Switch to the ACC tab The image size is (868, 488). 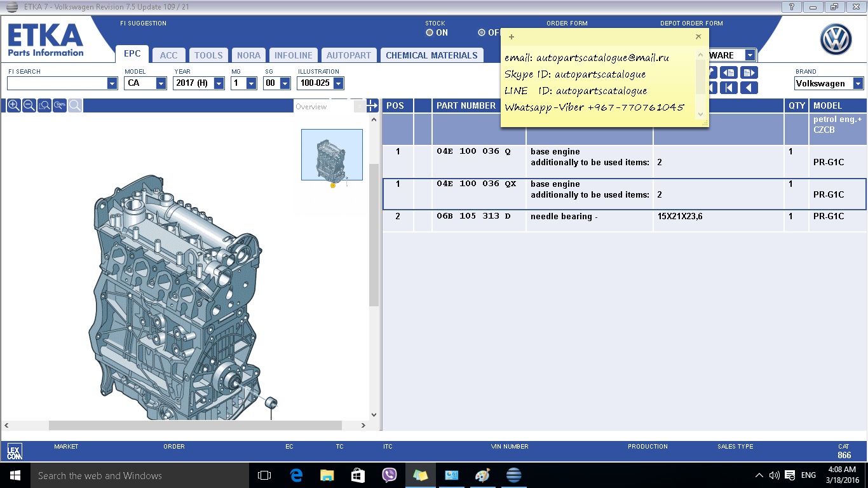point(169,55)
